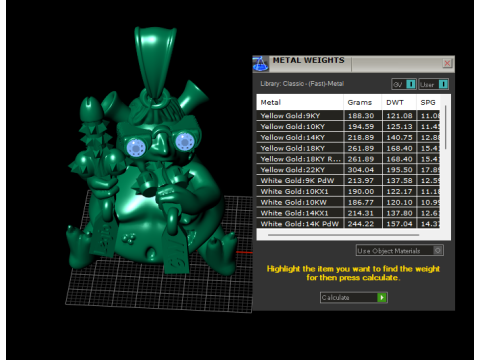Select the White Gold:10KW row
480x360 pixels.
click(x=348, y=202)
